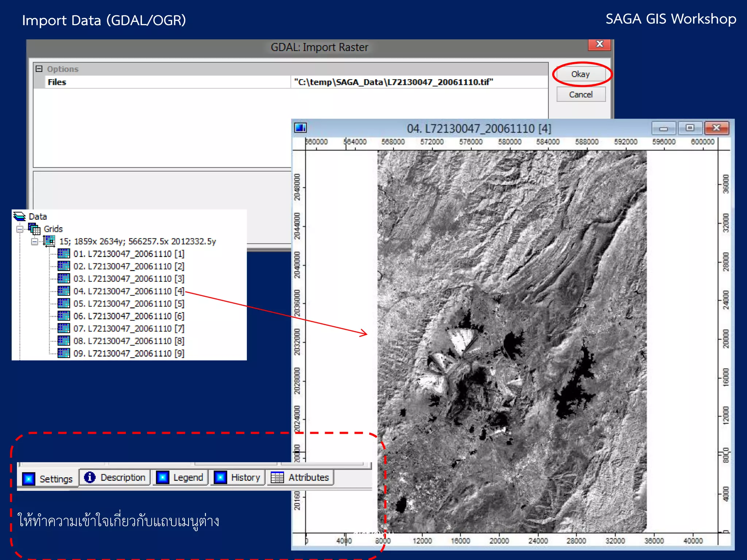Click the Description info icon
The width and height of the screenshot is (747, 560).
89,477
